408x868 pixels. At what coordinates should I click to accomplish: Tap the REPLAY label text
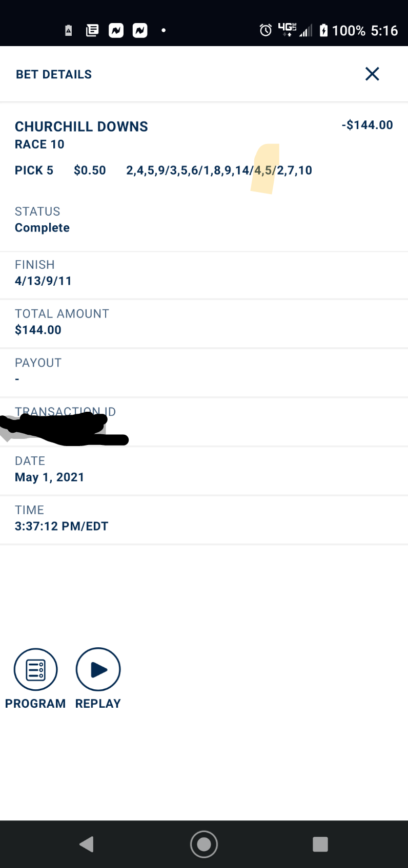click(x=98, y=704)
